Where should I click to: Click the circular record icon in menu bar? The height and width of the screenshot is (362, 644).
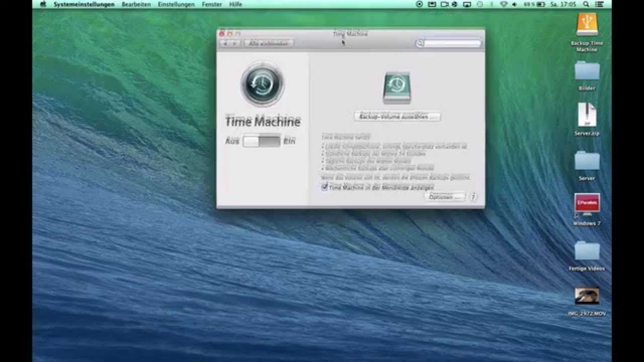pyautogui.click(x=419, y=4)
